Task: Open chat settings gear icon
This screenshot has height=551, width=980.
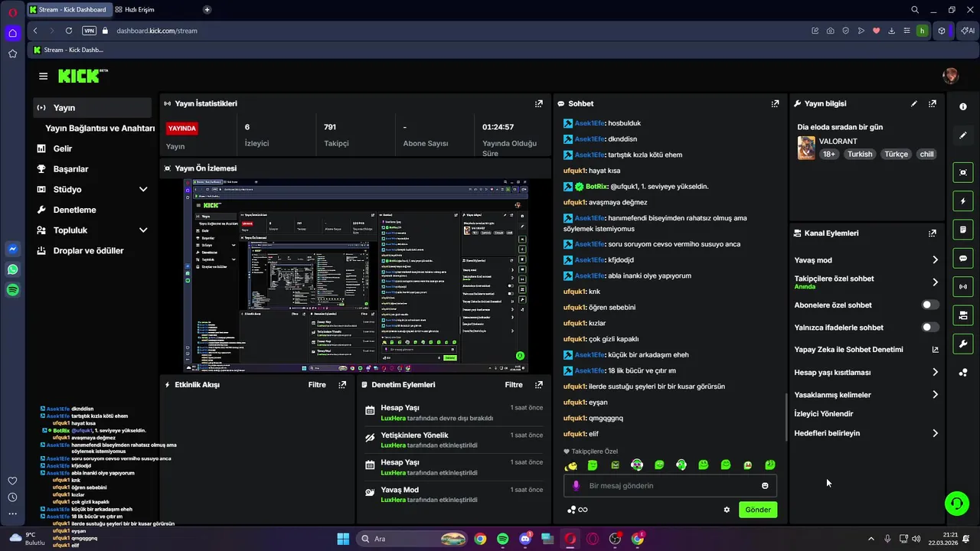Action: (x=727, y=510)
